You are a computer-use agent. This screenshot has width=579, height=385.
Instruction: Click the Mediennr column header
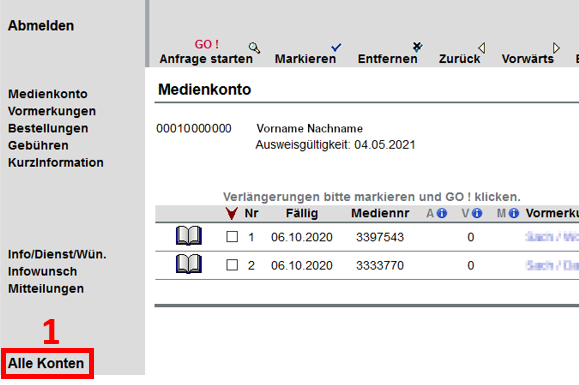coord(380,213)
